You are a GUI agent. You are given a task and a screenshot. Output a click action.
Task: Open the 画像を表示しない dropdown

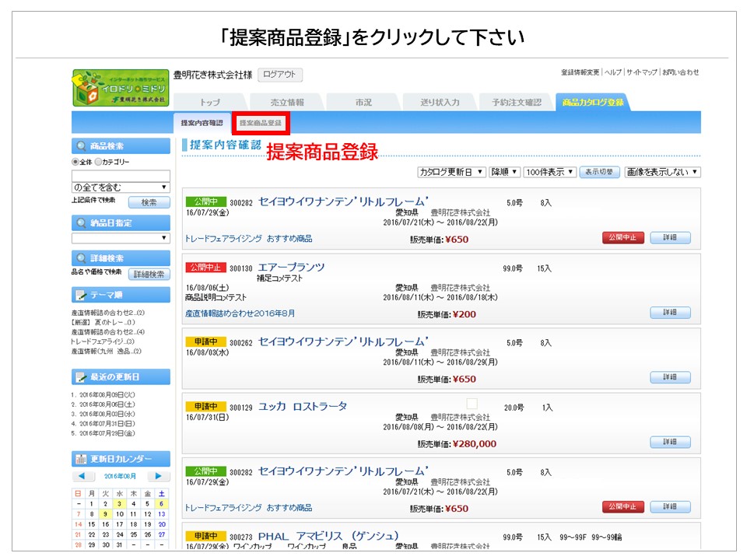pyautogui.click(x=662, y=172)
